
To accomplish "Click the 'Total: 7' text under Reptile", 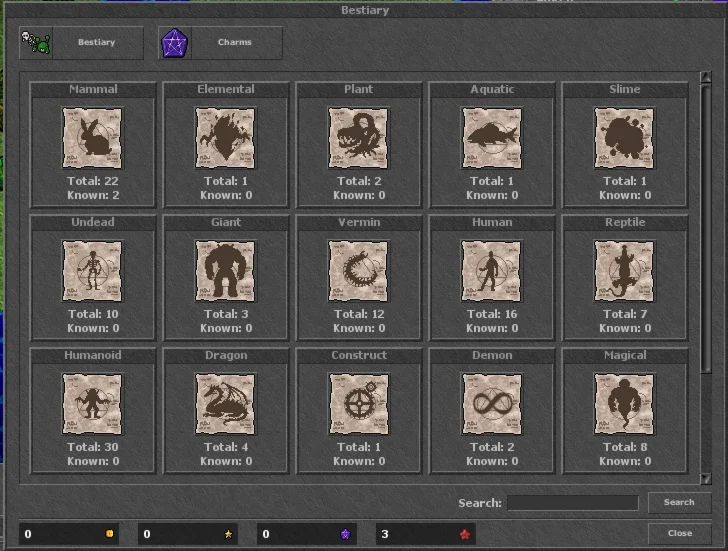I will pyautogui.click(x=625, y=314).
